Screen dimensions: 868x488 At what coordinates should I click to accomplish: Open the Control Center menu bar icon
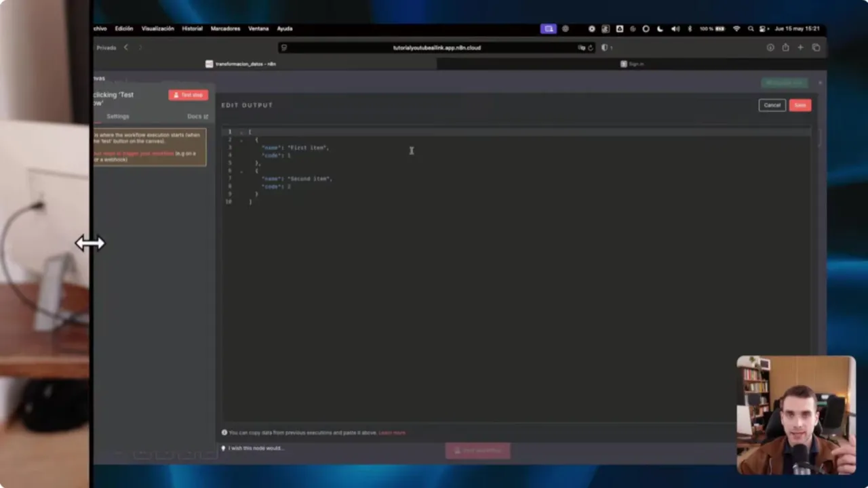pos(763,28)
